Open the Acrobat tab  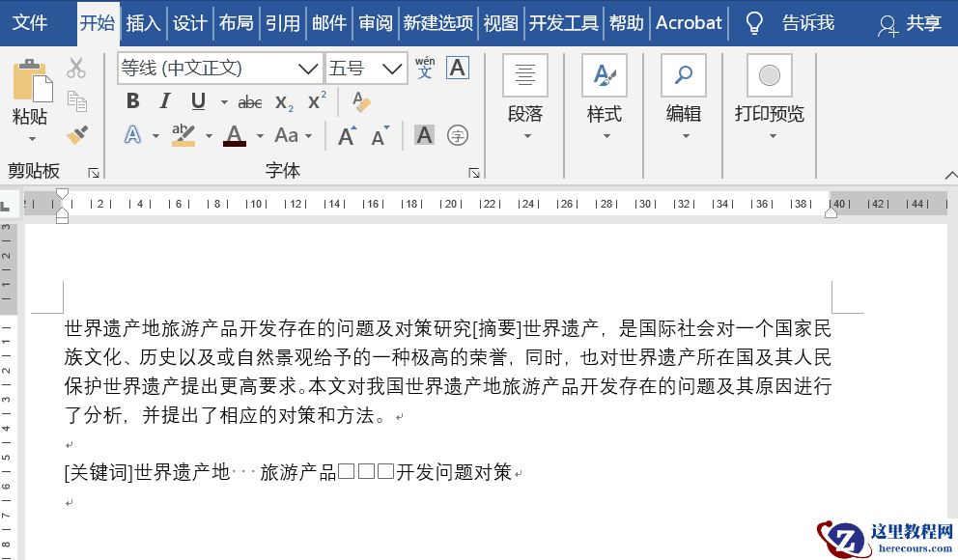[x=689, y=23]
